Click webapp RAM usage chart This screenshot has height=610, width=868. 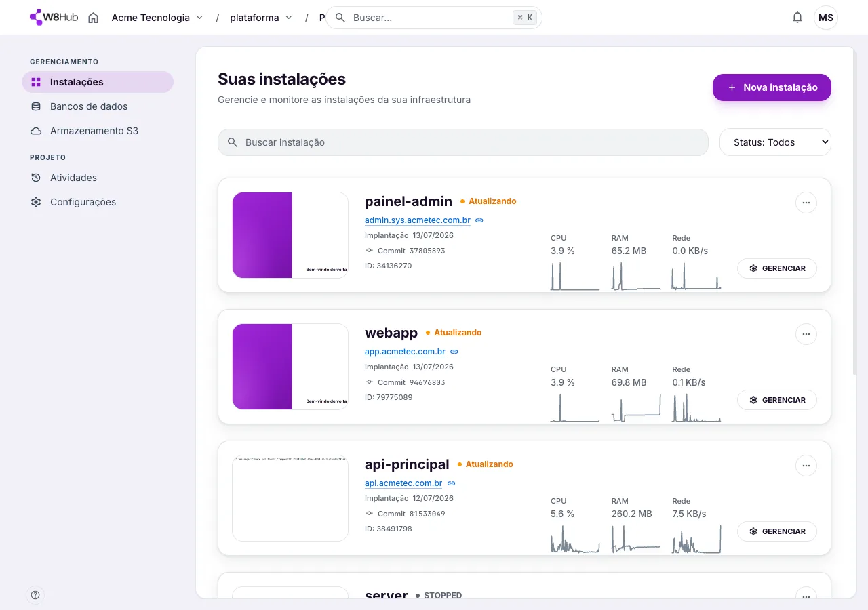[636, 408]
